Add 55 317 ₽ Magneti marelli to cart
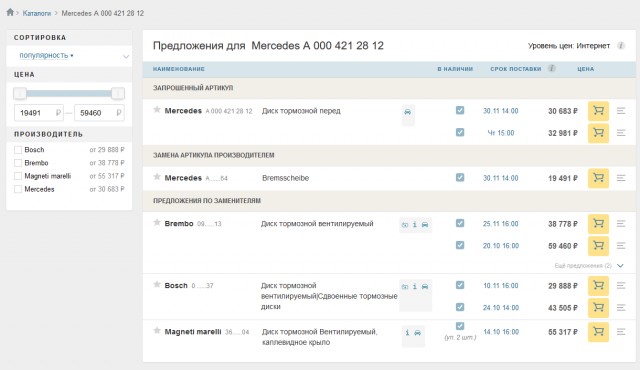 pos(598,332)
